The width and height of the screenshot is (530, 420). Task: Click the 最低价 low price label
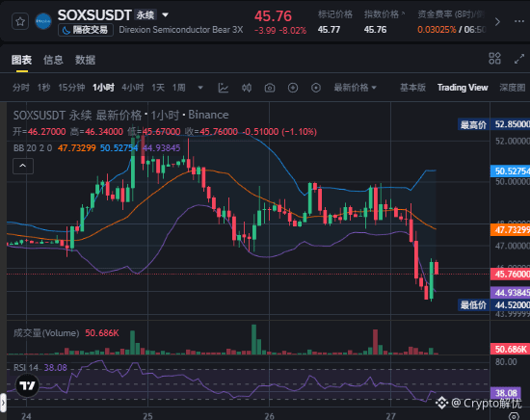473,305
